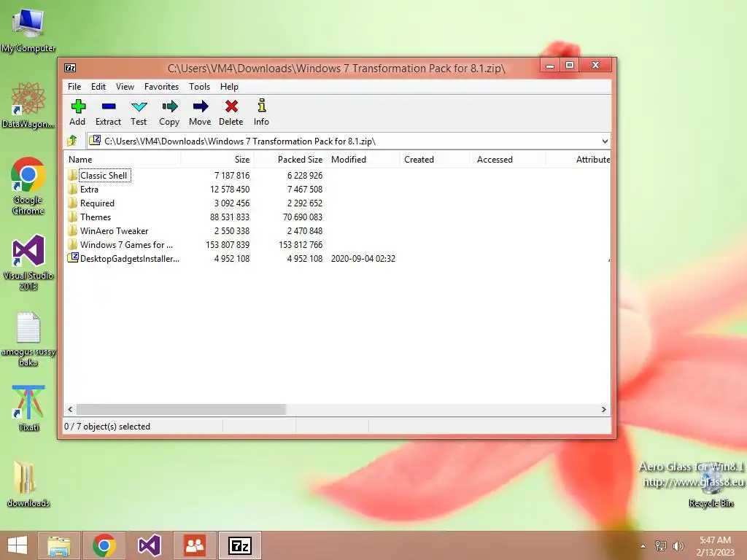Click the horizontal scrollbar thumb
Screen dimensions: 747x560
click(181, 409)
